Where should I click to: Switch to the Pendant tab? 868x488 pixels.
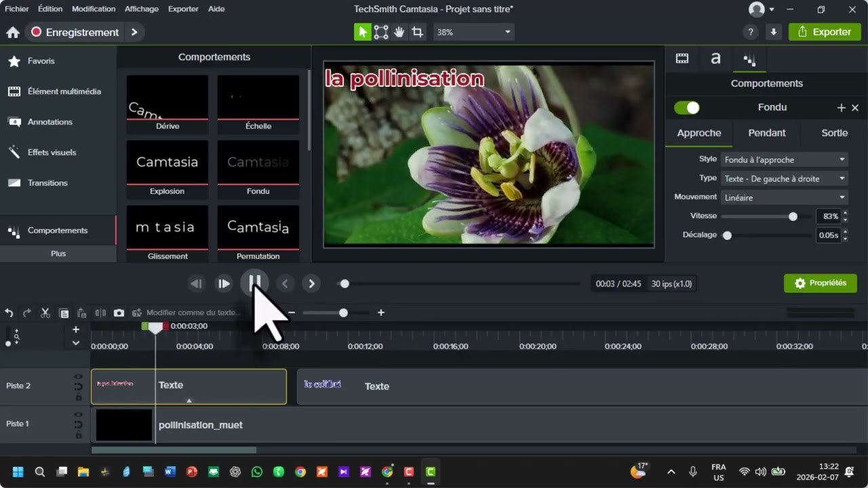coord(767,133)
